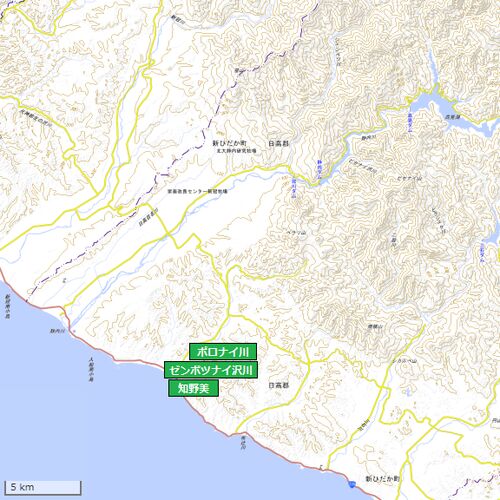
Task: Select the 高見湖 lake label
Action: tap(452, 117)
